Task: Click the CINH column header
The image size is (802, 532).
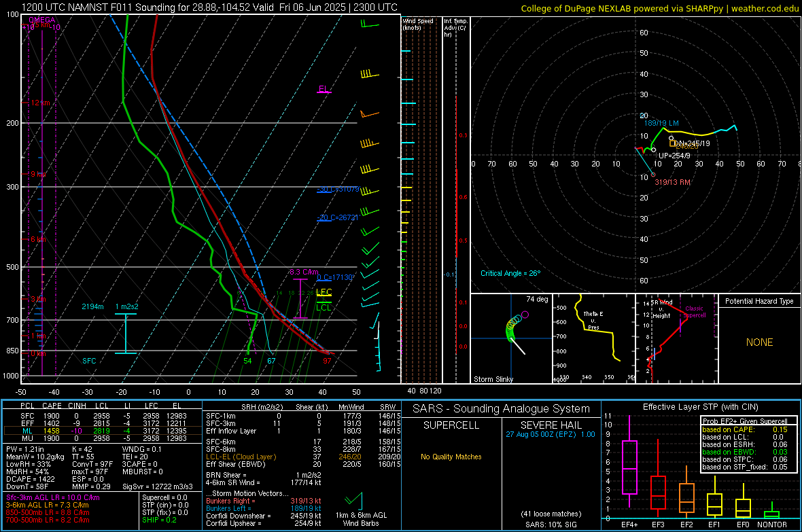Action: [x=77, y=406]
